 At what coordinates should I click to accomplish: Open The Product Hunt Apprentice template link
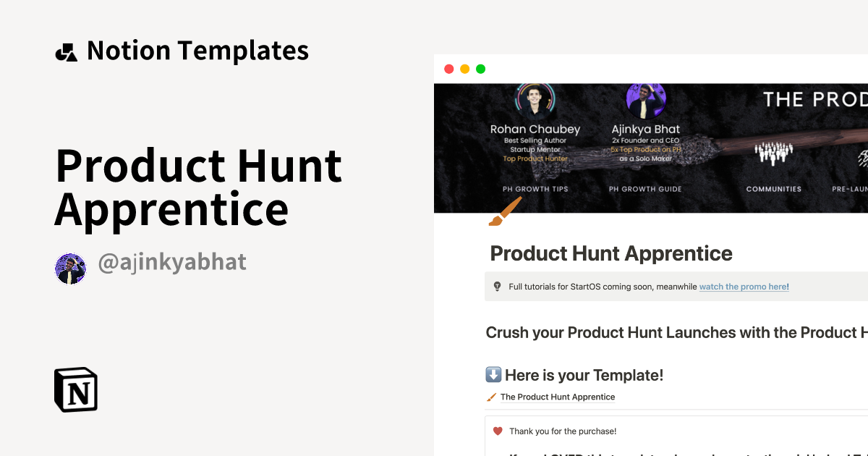[x=558, y=397]
